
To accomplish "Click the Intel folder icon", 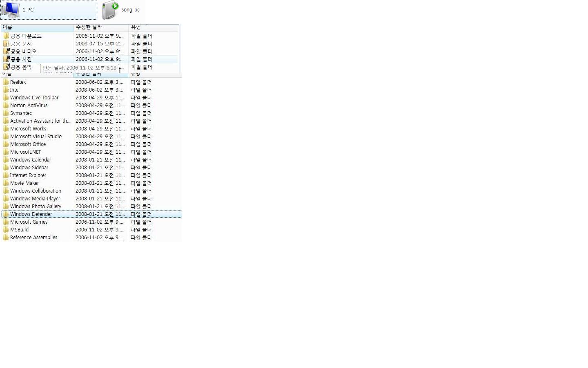I will pyautogui.click(x=6, y=90).
